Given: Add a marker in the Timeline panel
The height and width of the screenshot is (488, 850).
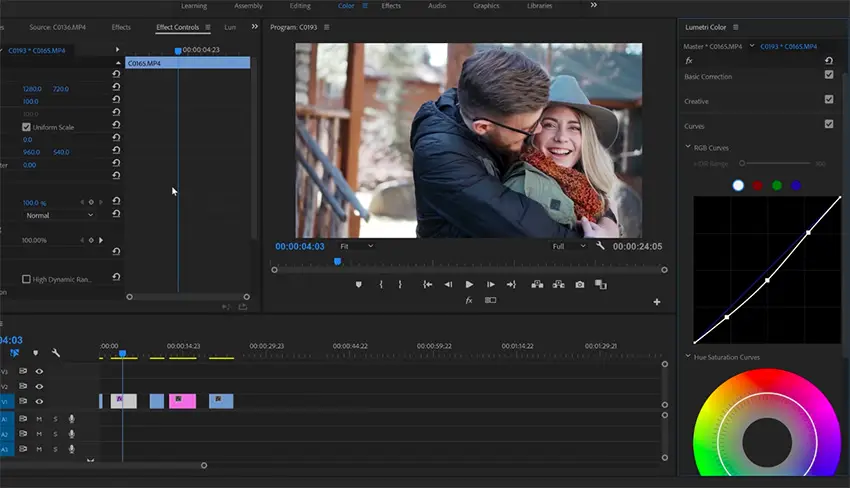Looking at the screenshot, I should pos(36,353).
